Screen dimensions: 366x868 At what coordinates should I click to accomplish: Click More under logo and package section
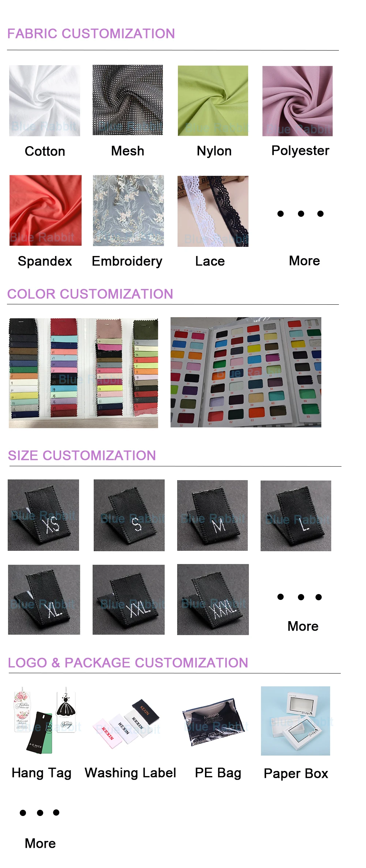[40, 843]
